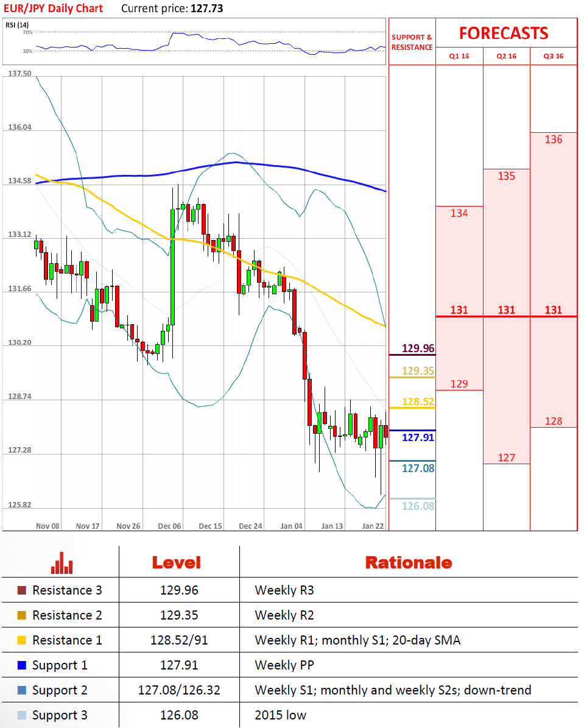Click the Support 3 light-blue color swatch
This screenshot has height=728, width=584.
(21, 715)
